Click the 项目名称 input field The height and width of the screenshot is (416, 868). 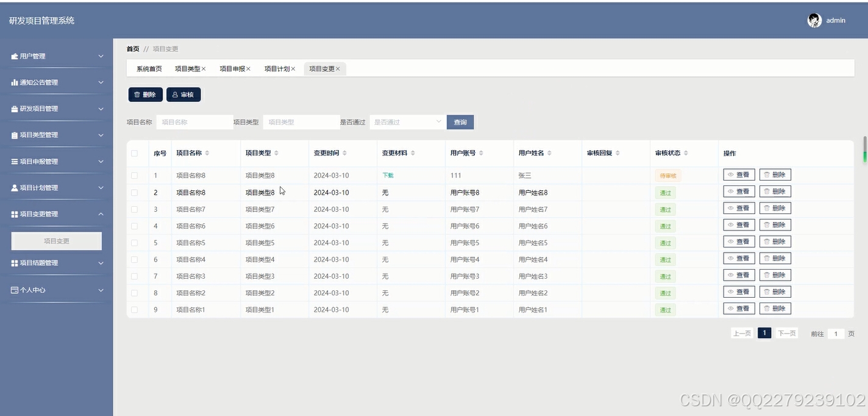click(194, 122)
